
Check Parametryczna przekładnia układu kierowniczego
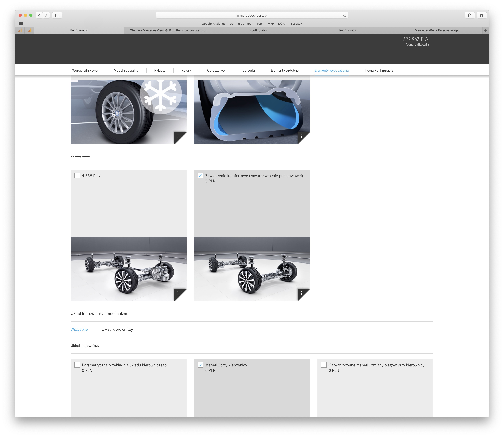click(x=77, y=365)
